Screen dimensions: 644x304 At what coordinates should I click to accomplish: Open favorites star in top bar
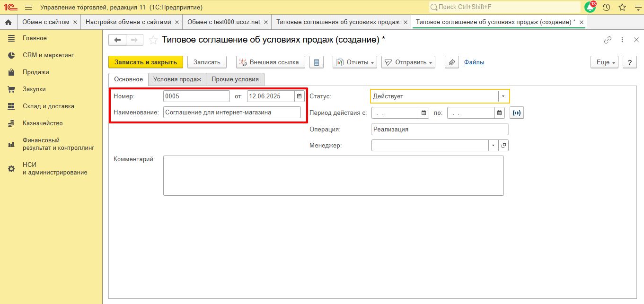622,7
